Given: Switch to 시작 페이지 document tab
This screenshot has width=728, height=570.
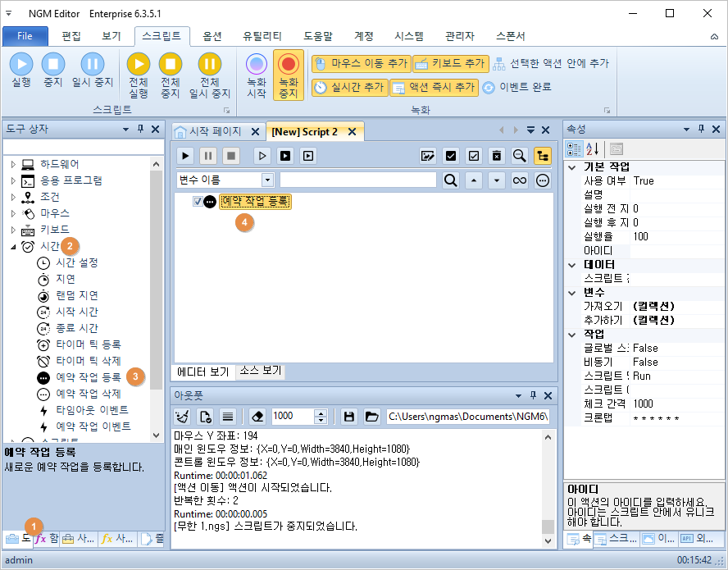Looking at the screenshot, I should pyautogui.click(x=216, y=131).
